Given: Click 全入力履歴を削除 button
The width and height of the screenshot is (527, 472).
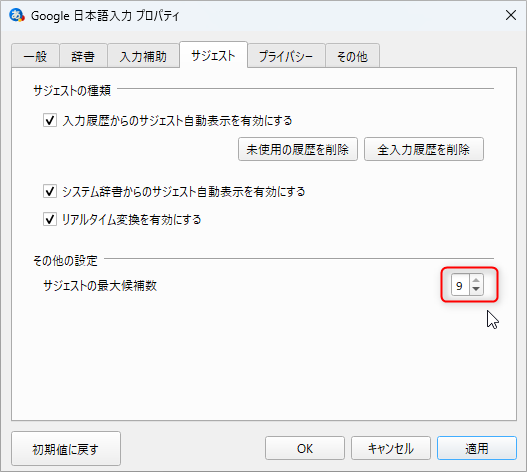Looking at the screenshot, I should point(424,149).
